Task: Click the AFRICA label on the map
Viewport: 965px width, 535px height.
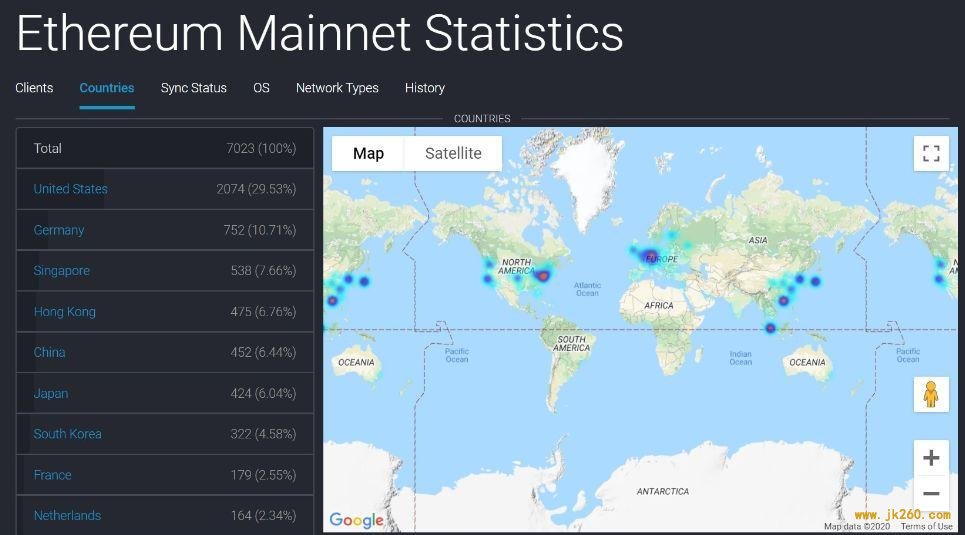Action: 659,305
